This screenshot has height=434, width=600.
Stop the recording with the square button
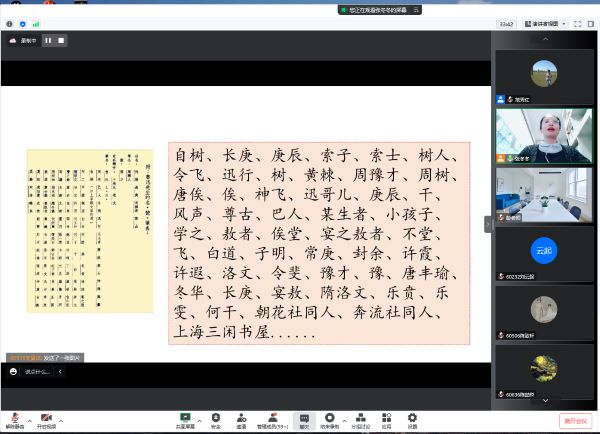point(61,41)
